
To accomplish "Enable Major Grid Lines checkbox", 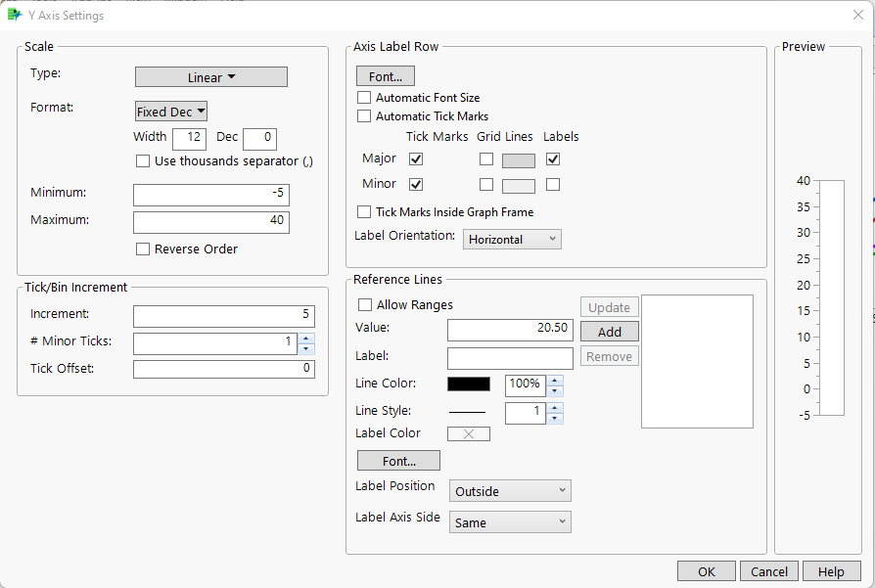I will coord(486,158).
